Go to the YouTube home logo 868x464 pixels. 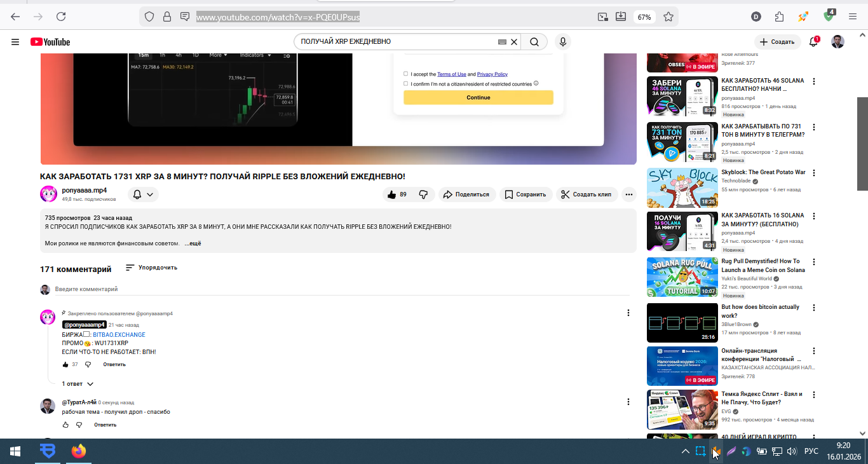[50, 42]
